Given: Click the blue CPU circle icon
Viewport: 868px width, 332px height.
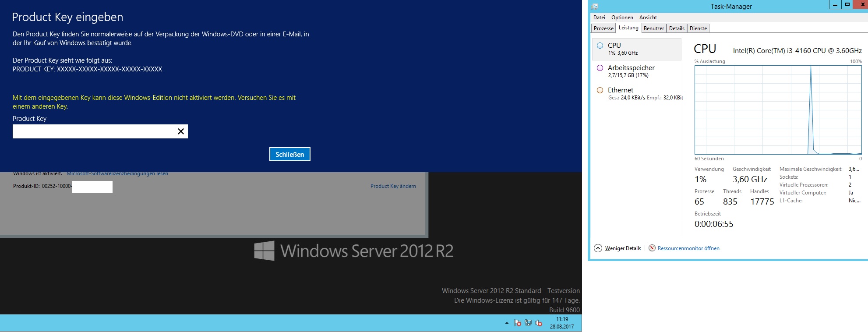Looking at the screenshot, I should click(600, 46).
